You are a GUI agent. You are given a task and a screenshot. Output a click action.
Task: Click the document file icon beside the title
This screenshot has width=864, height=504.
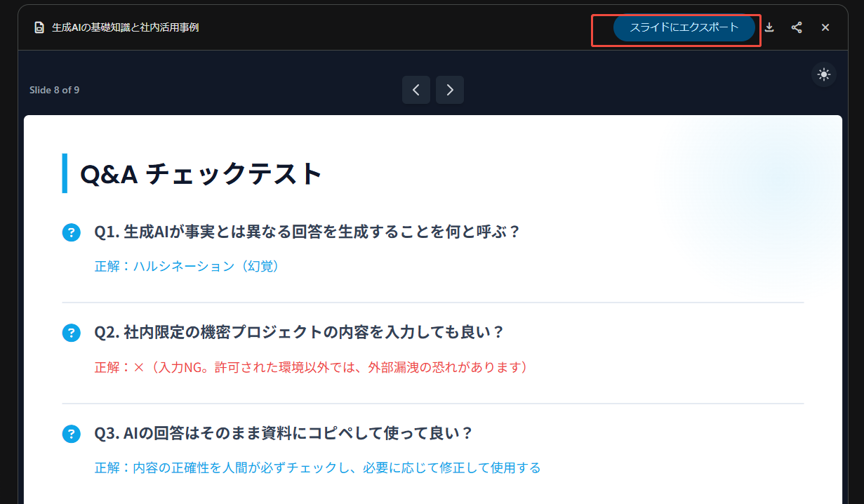click(39, 27)
